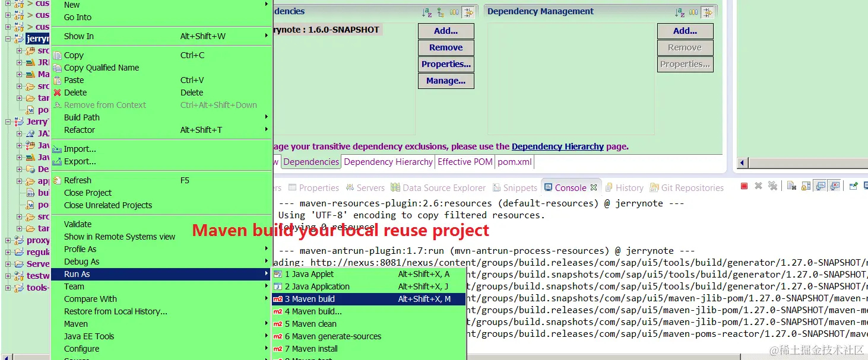868x360 pixels.
Task: Expand the tools project node
Action: pos(8,288)
